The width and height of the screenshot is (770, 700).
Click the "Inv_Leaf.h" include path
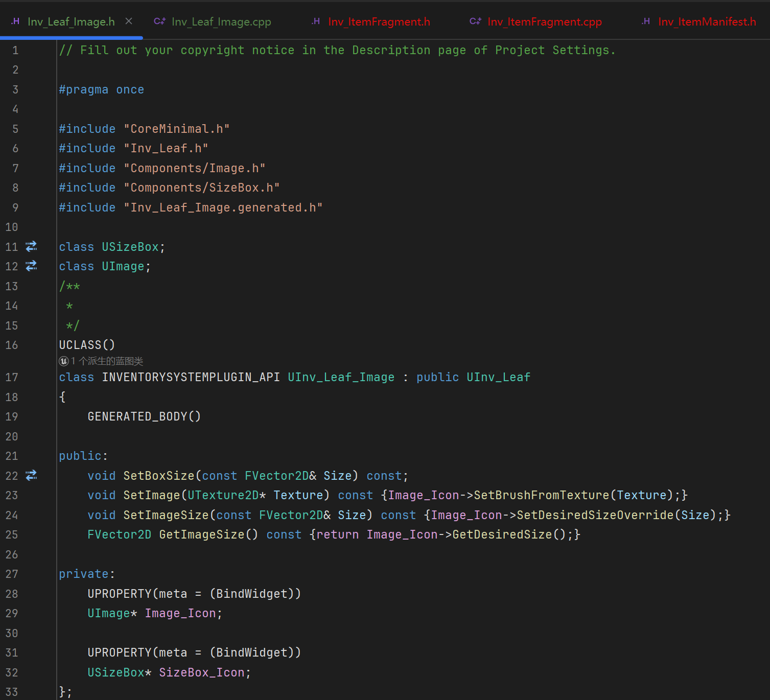point(166,148)
